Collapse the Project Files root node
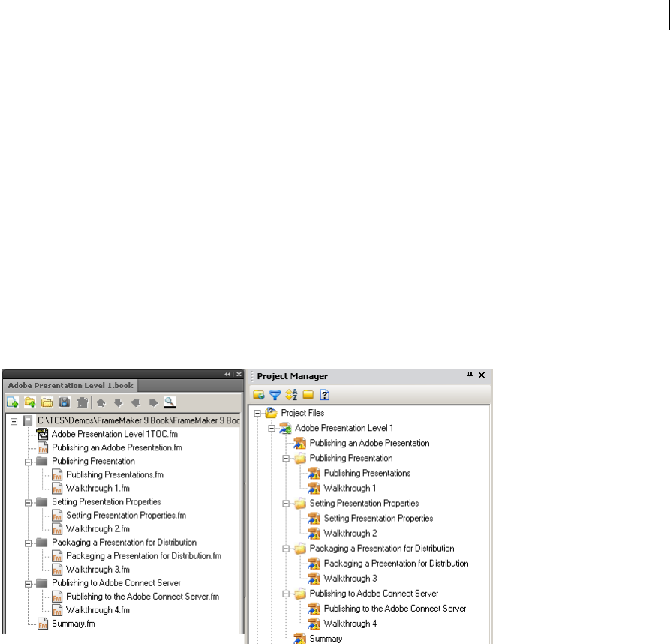670x644 pixels. point(257,414)
